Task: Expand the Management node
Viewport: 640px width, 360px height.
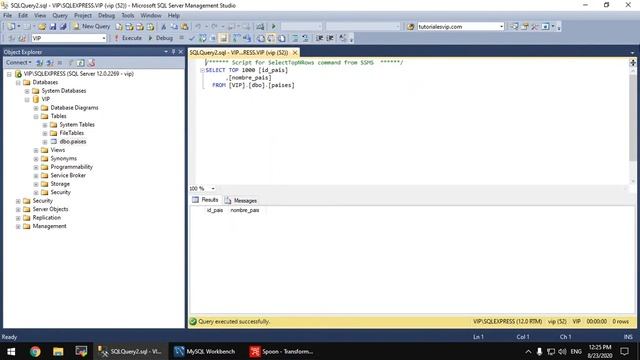Action: (x=18, y=227)
